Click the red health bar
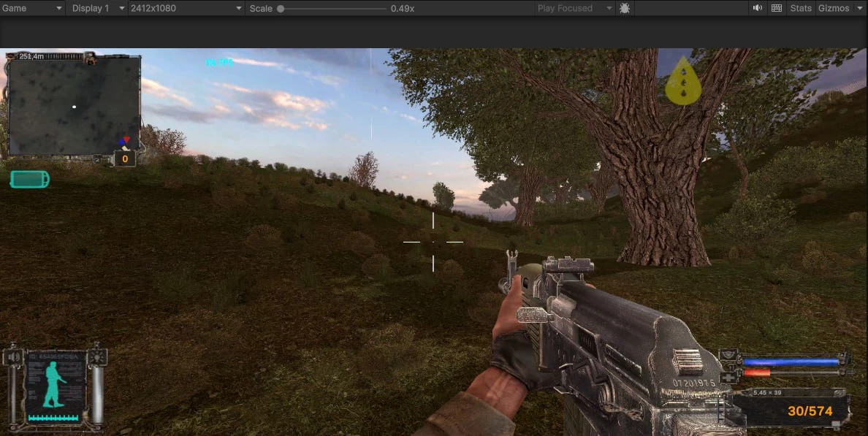Viewport: 868px width, 436px height. pos(757,372)
